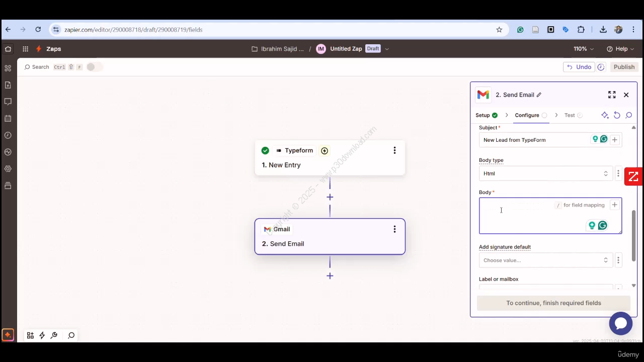This screenshot has height=362, width=644.
Task: Open Chrome downloads icon
Action: click(x=603, y=30)
